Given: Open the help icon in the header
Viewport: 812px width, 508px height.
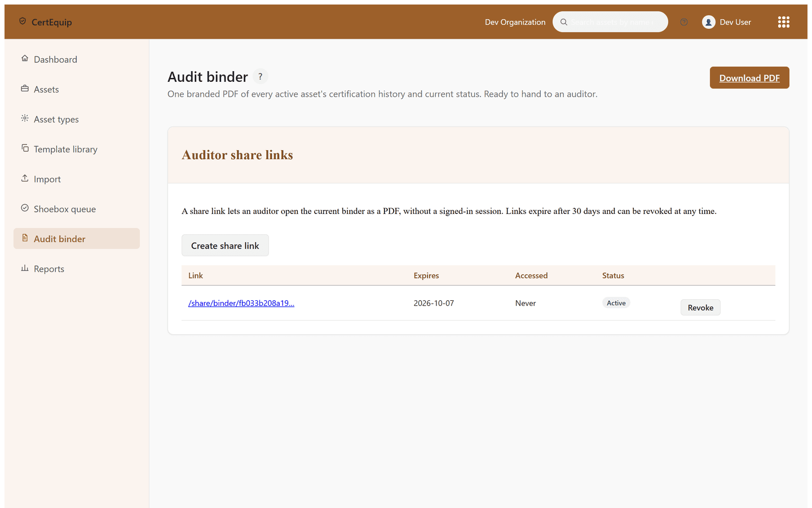Looking at the screenshot, I should pos(684,22).
